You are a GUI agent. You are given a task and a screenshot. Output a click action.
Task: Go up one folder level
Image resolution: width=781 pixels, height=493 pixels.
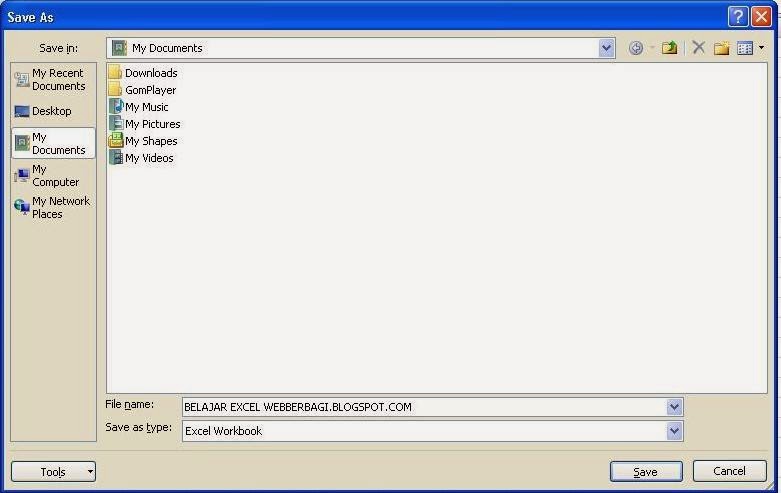(x=669, y=48)
